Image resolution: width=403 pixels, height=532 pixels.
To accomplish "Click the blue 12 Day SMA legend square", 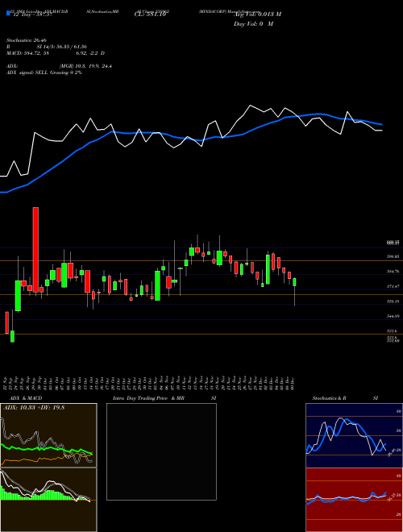I will tap(8, 13).
